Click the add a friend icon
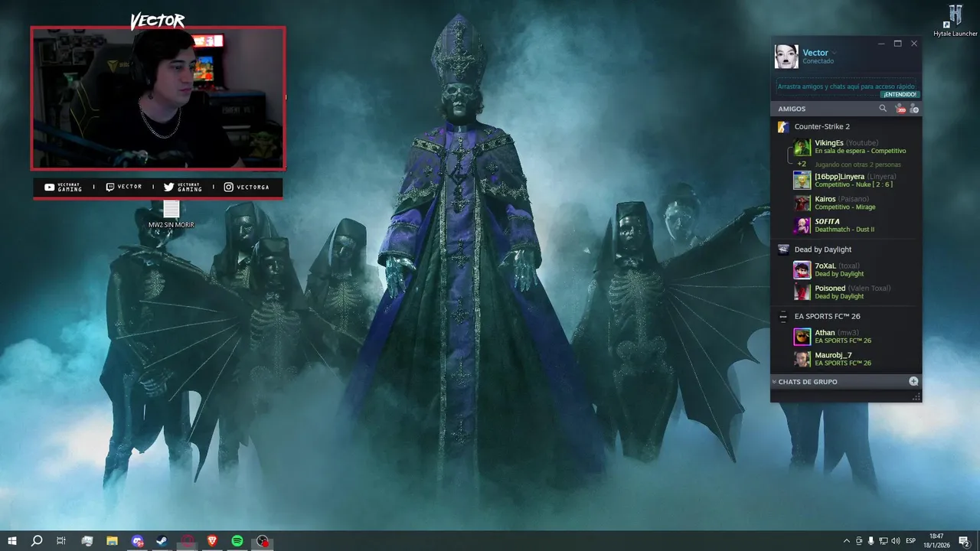 pos(913,109)
